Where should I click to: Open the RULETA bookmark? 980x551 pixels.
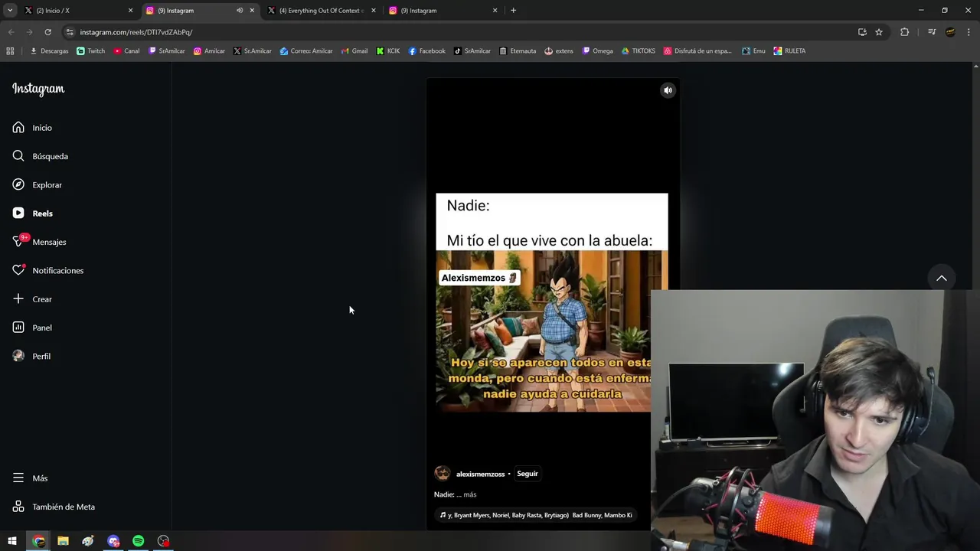[x=789, y=51]
